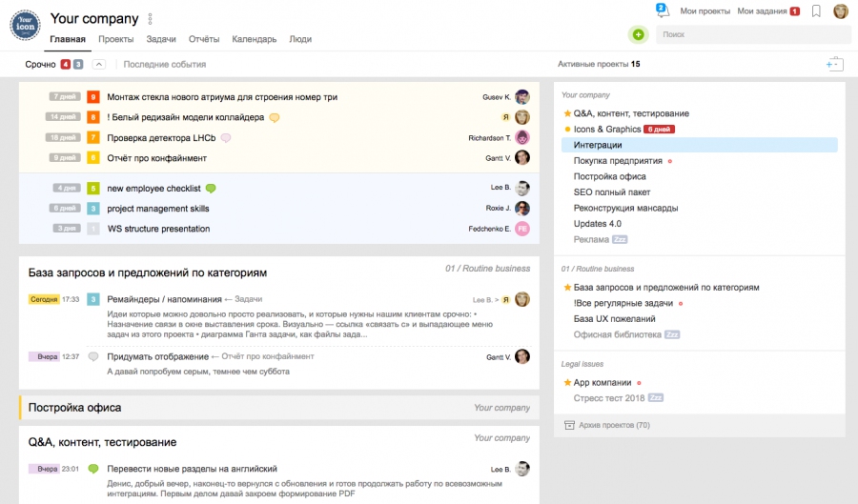Select !Все регулярные задачи project

[x=623, y=303]
